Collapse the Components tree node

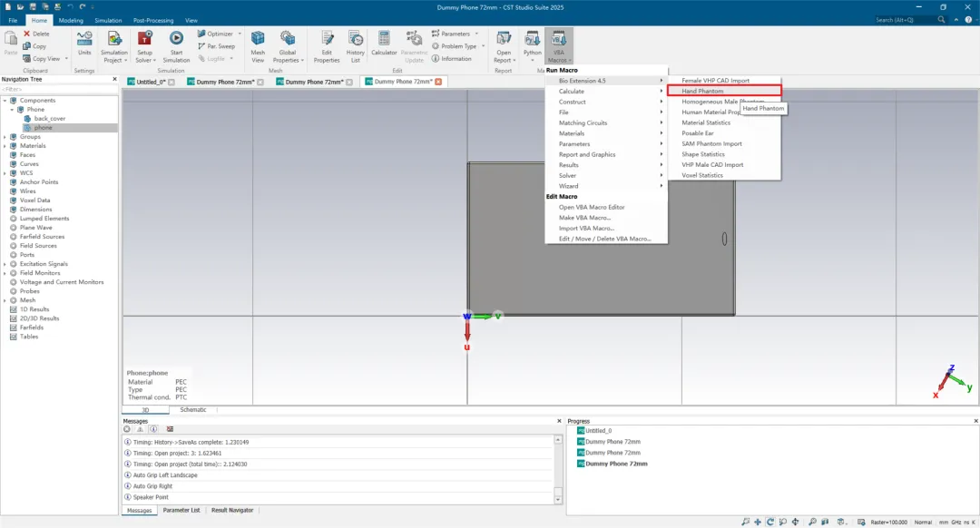[x=5, y=101]
